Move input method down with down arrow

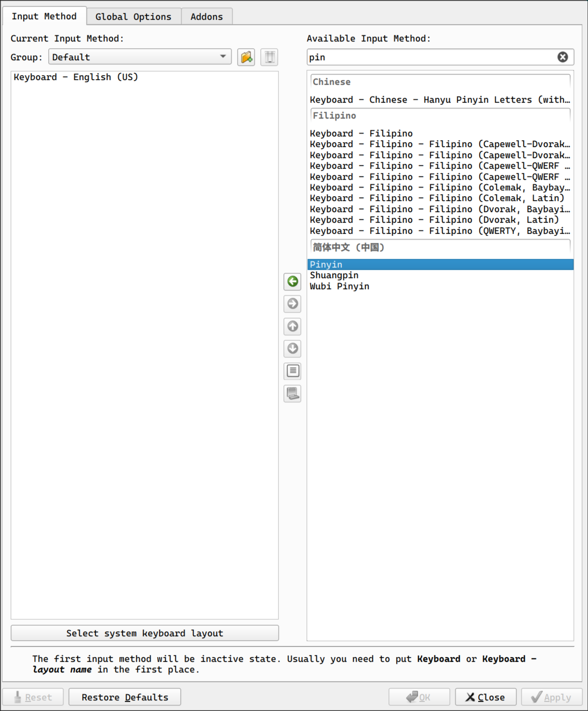pyautogui.click(x=293, y=349)
